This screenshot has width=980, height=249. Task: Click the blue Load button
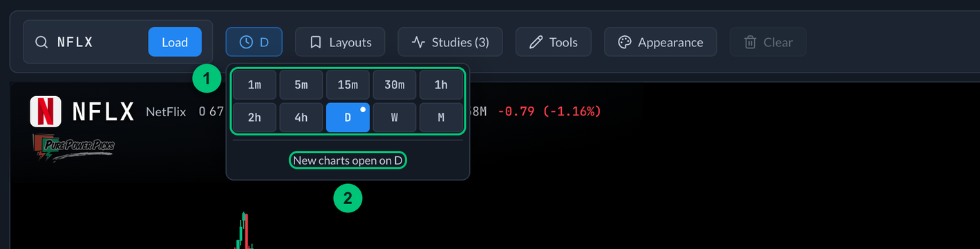pyautogui.click(x=175, y=42)
